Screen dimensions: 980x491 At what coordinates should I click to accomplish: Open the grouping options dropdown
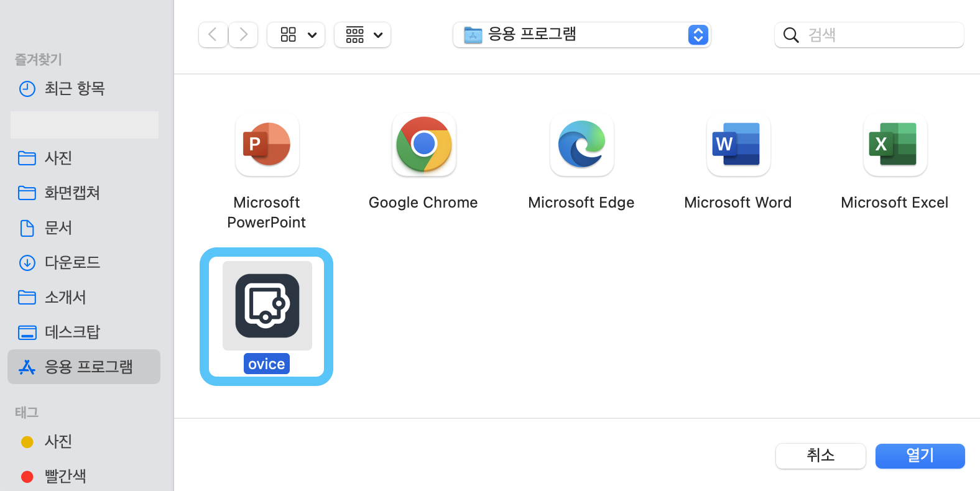[x=363, y=35]
